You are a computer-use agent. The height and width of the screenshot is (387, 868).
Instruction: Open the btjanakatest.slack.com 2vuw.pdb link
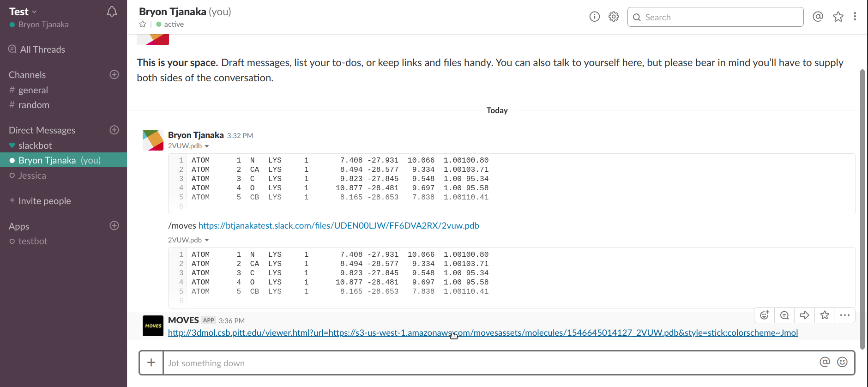338,226
